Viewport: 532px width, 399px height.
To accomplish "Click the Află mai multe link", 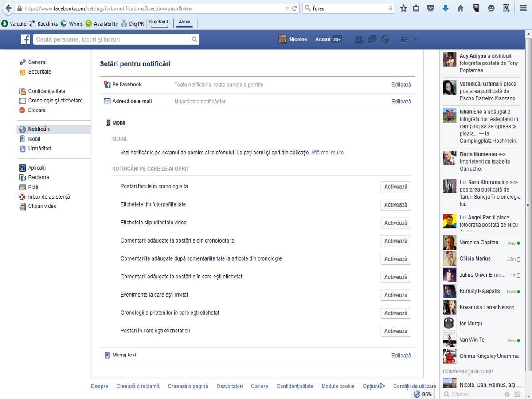I will [328, 153].
